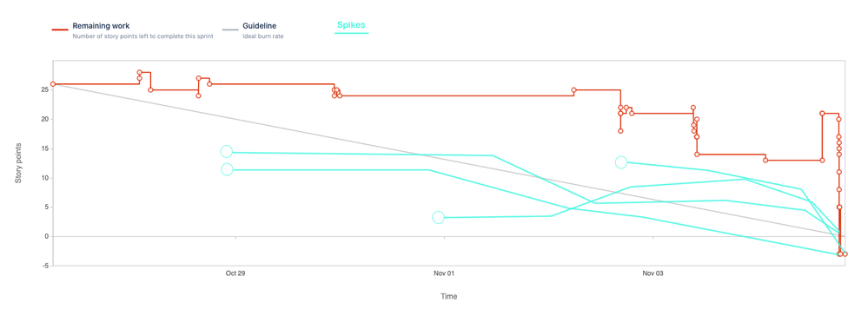Select the cyan spike circle above Nov 01
This screenshot has height=316, width=868.
(x=438, y=218)
